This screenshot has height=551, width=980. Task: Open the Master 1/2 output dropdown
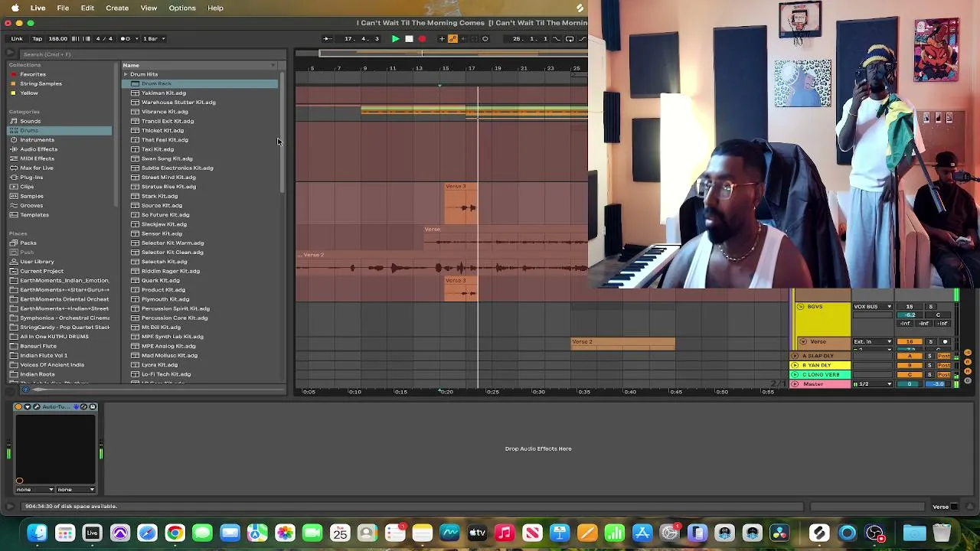873,383
